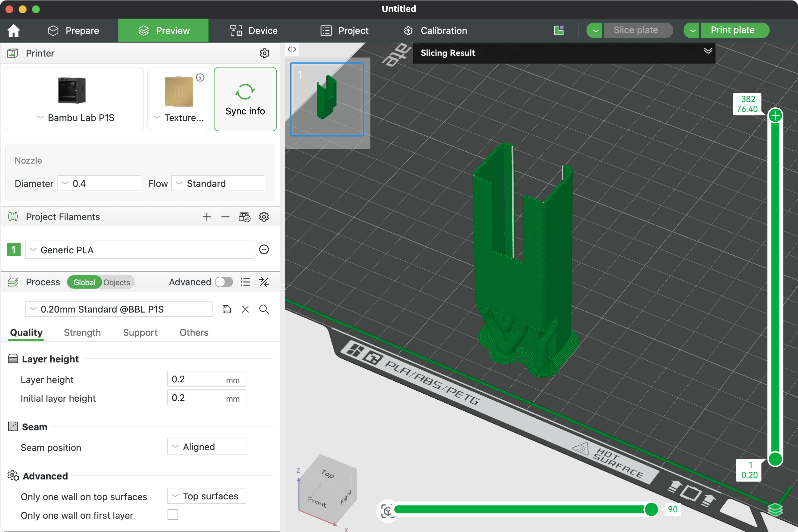Open the Print plate dropdown arrow

point(692,31)
